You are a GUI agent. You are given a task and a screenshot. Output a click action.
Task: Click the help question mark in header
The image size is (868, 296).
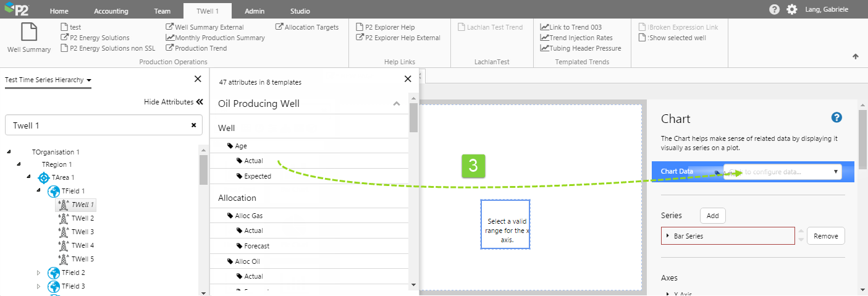click(774, 10)
